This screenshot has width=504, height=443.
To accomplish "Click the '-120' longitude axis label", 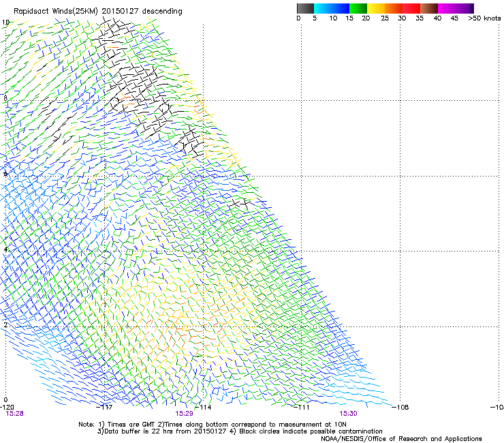I will point(7,408).
